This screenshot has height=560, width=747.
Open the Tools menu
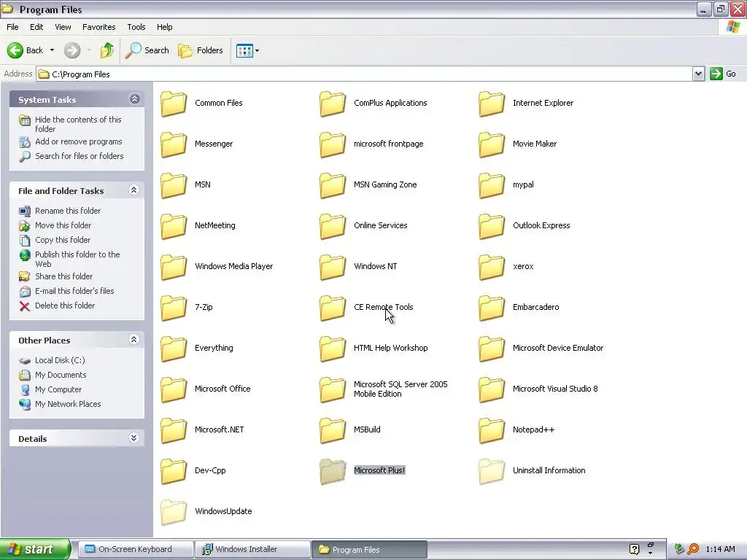pos(136,27)
